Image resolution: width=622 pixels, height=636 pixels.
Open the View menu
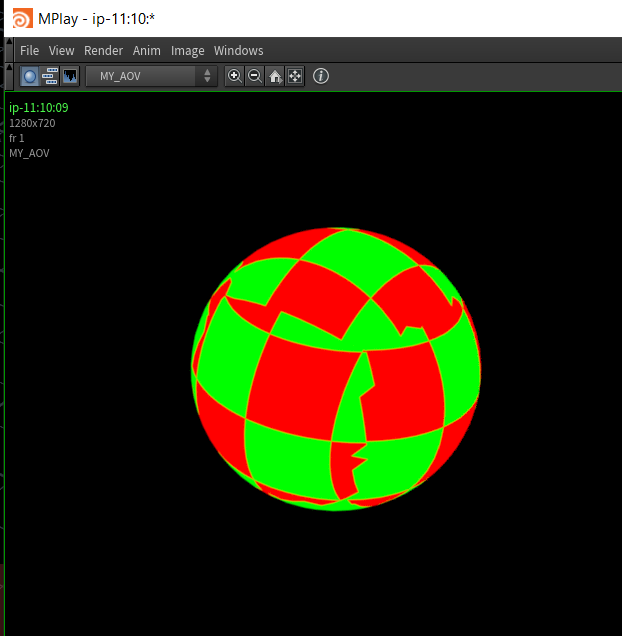pos(61,51)
